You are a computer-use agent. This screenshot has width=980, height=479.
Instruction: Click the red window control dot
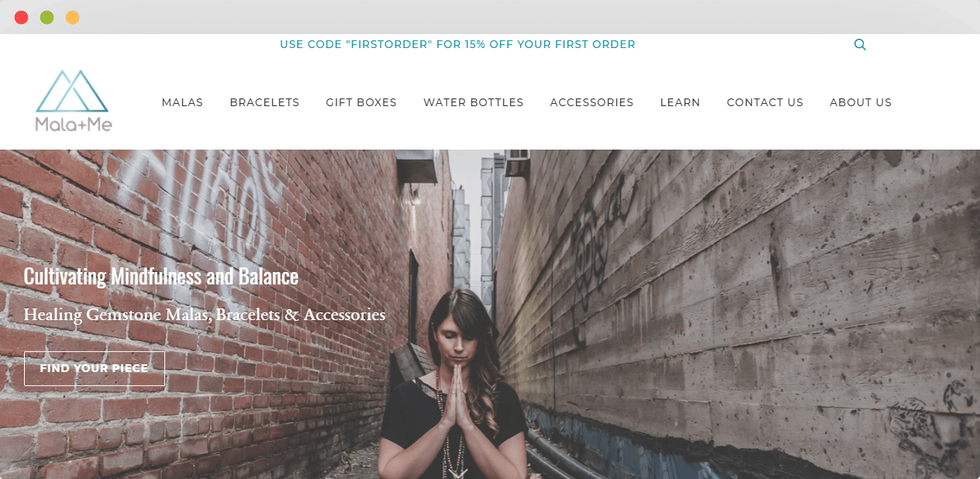tap(22, 17)
